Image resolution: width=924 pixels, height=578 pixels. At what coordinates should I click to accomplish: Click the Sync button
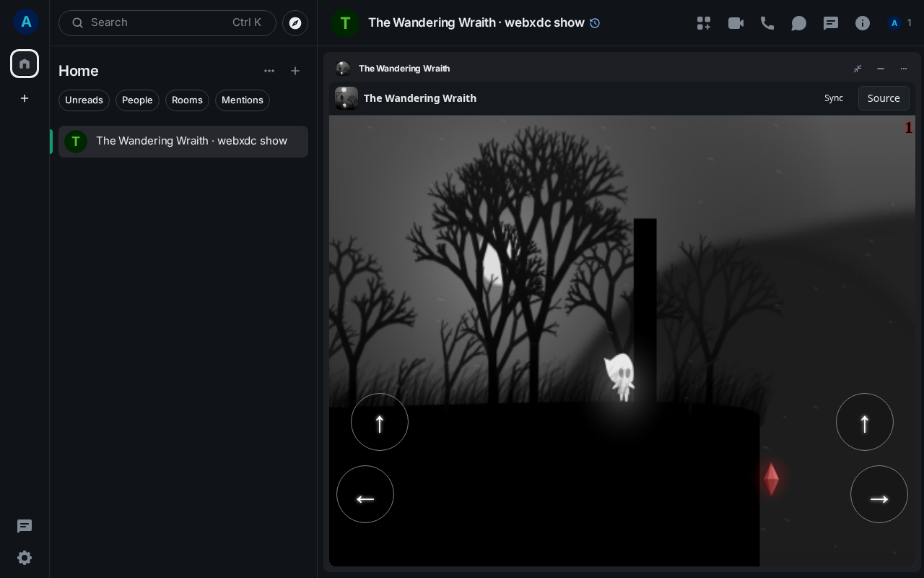click(834, 98)
